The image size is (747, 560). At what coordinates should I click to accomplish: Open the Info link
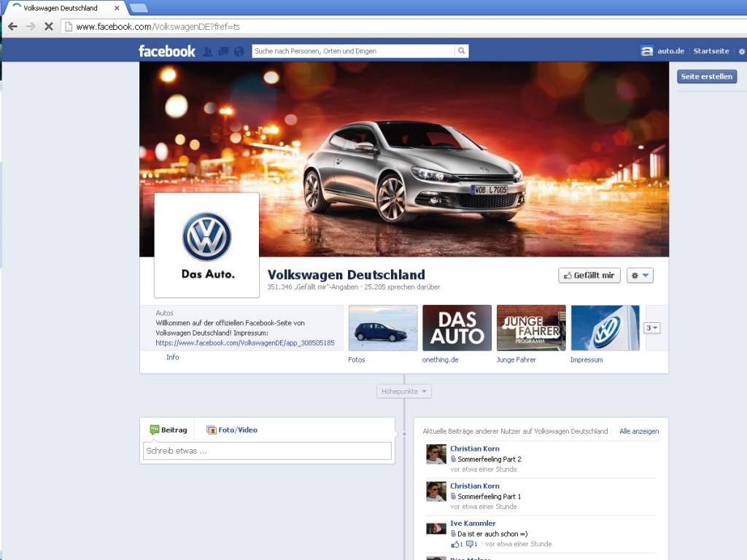click(172, 357)
